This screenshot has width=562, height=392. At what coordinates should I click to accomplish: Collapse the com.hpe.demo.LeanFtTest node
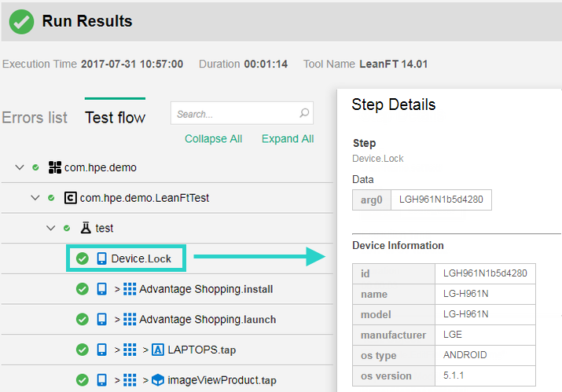tap(35, 198)
